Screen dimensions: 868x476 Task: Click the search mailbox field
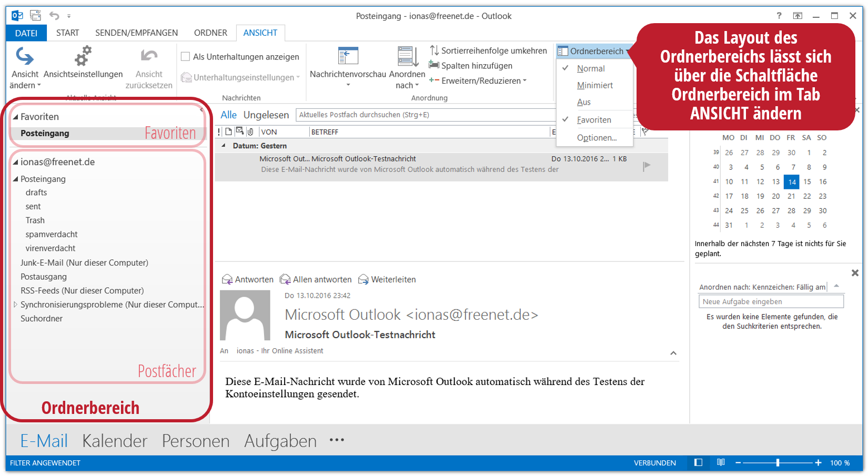pos(426,115)
